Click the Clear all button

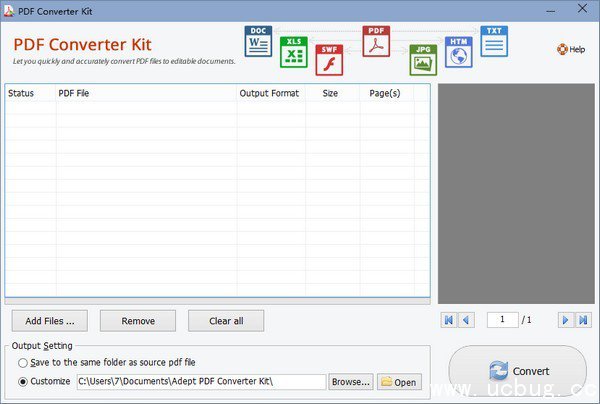point(226,321)
